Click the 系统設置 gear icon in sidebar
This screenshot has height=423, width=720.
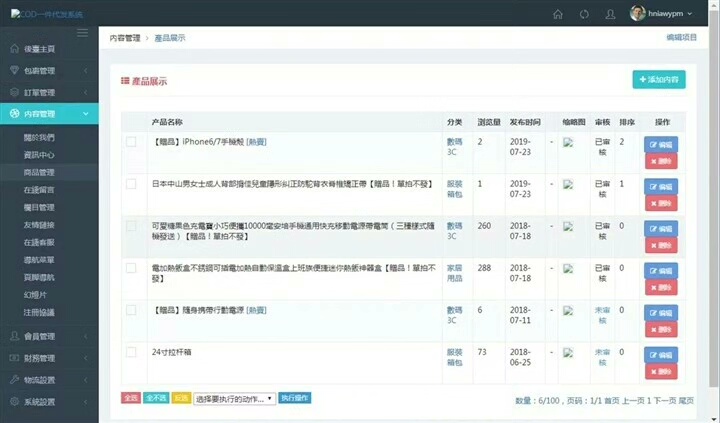13,401
